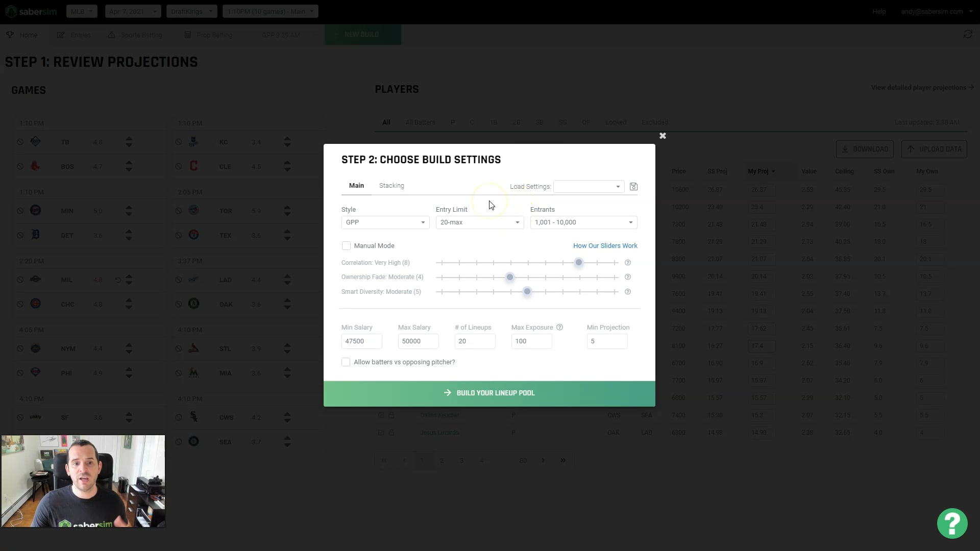Click the Min Salary input field
The width and height of the screenshot is (980, 551).
pos(361,341)
